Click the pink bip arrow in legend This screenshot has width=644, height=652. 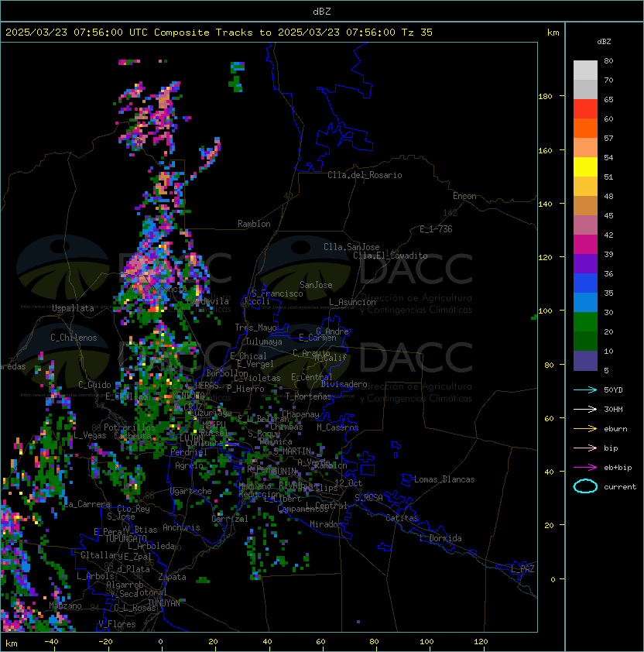585,448
